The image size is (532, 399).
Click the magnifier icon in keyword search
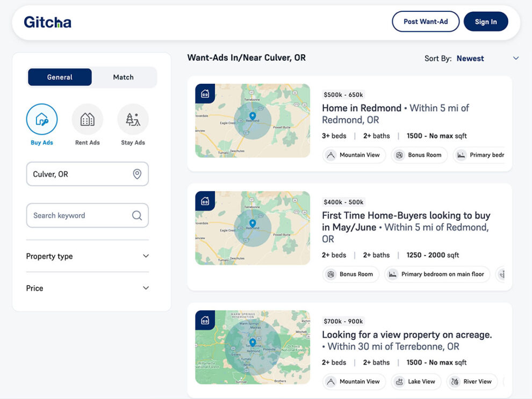[137, 215]
